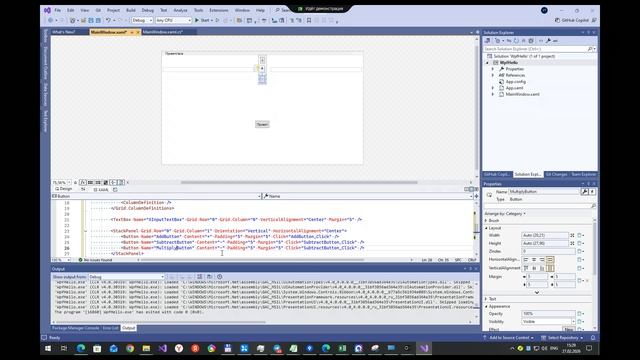Set VerticalAlignment to Bottom
Image resolution: width=640 pixels, height=360 pixels.
tap(542, 268)
